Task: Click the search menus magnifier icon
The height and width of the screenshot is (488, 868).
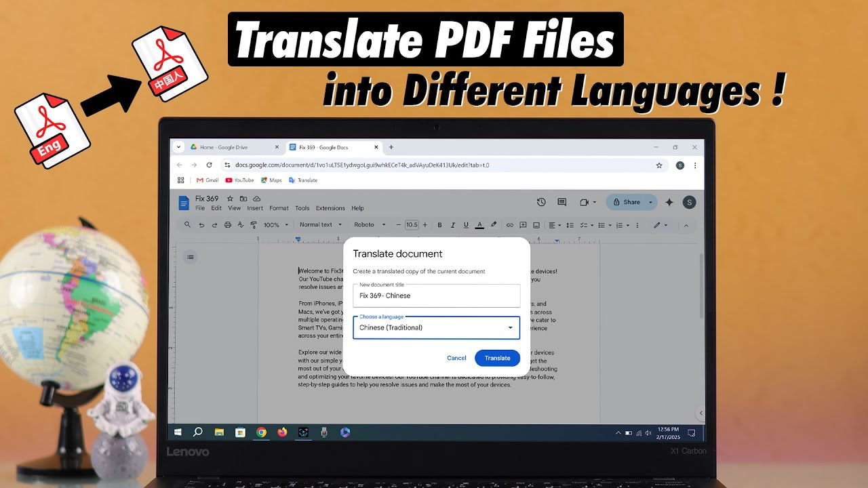Action: point(188,225)
